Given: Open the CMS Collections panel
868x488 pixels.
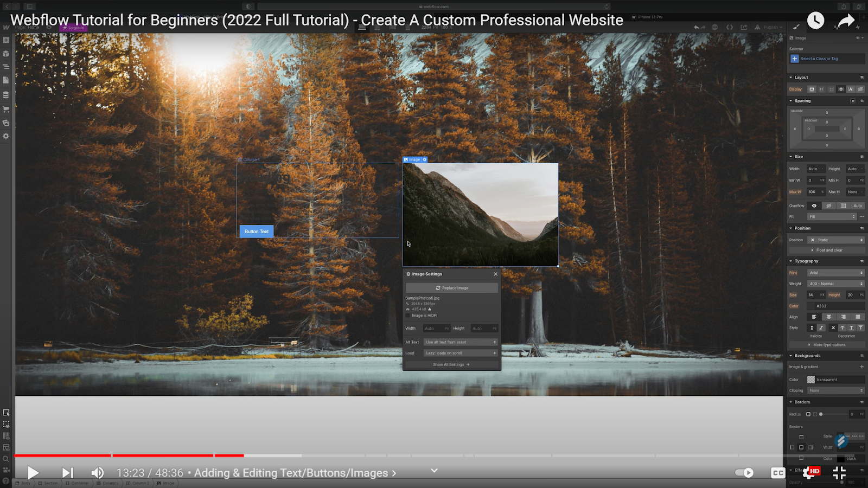Looking at the screenshot, I should point(6,95).
